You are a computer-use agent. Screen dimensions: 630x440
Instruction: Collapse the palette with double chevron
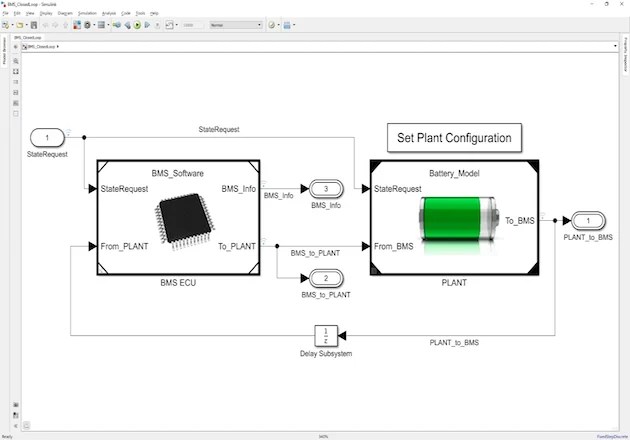16,426
